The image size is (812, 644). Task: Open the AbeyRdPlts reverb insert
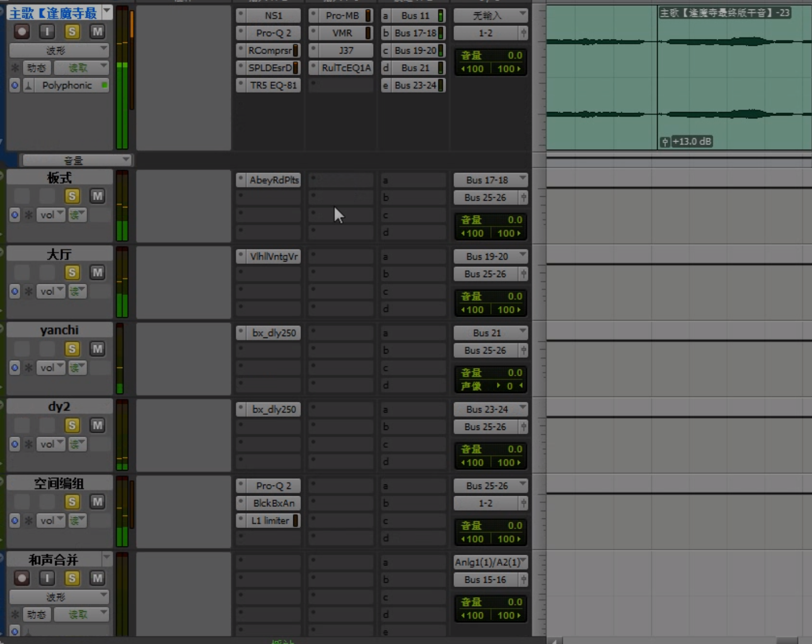coord(274,180)
